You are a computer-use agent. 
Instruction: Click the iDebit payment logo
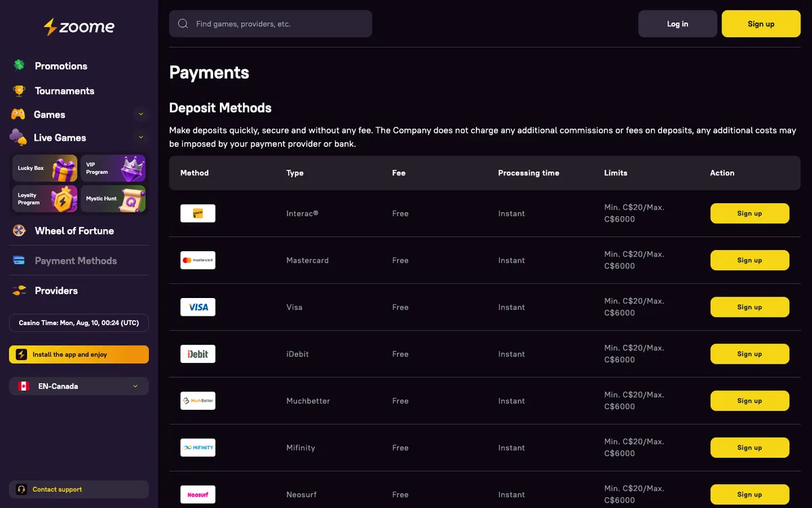tap(198, 354)
